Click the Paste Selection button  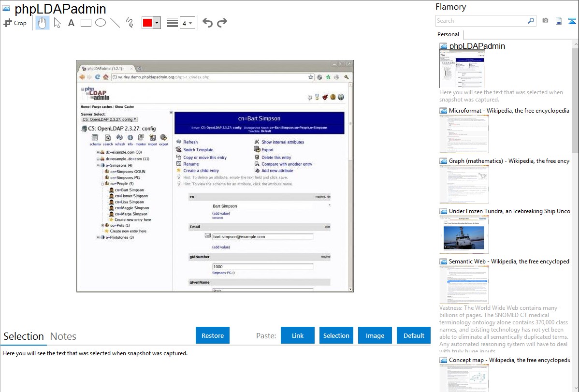click(336, 335)
